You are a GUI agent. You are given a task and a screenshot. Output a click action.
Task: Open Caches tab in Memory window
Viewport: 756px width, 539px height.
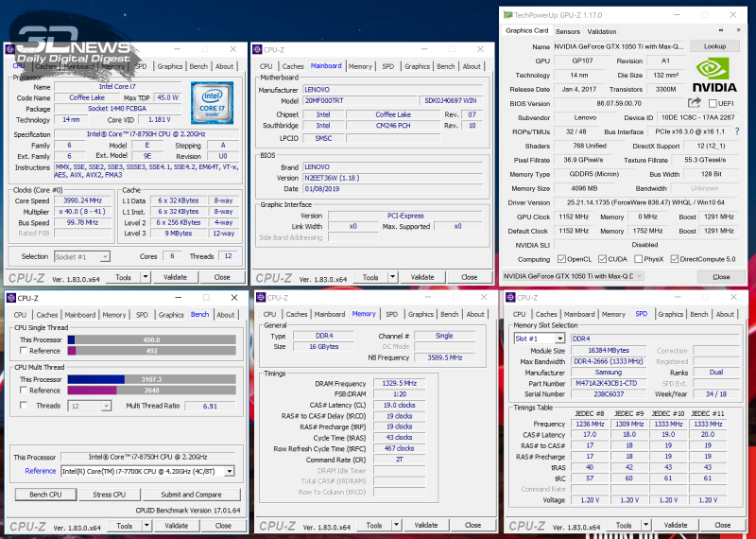click(297, 314)
